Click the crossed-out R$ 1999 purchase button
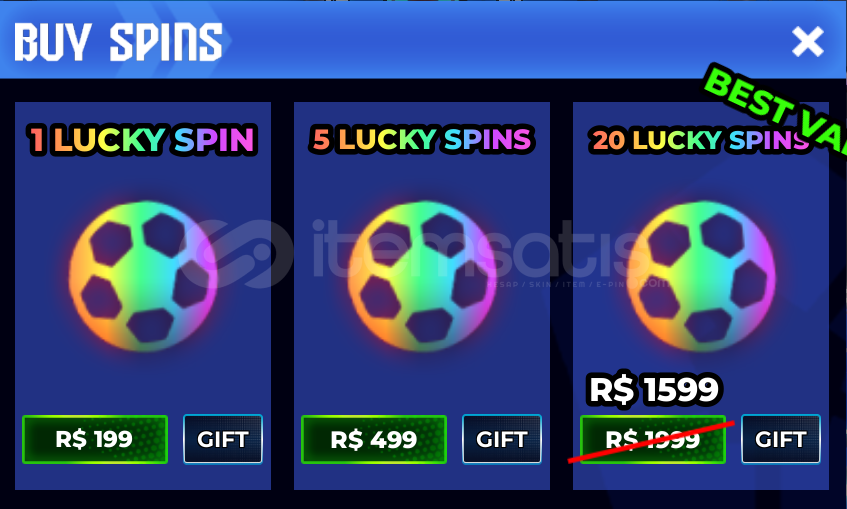Image resolution: width=847 pixels, height=509 pixels. click(653, 439)
